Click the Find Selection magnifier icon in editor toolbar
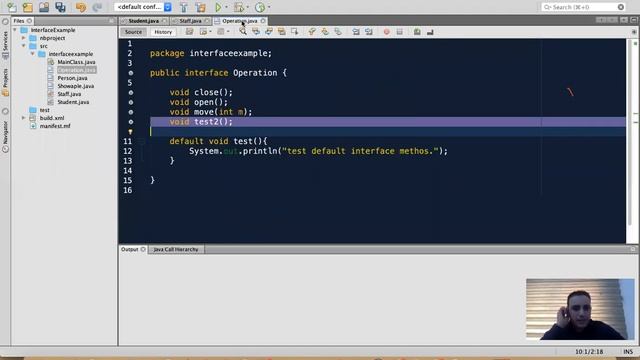This screenshot has height=360, width=640. 243,31
